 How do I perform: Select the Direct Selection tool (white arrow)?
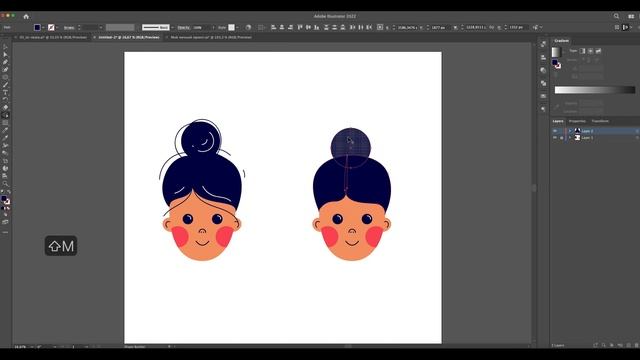(5, 54)
